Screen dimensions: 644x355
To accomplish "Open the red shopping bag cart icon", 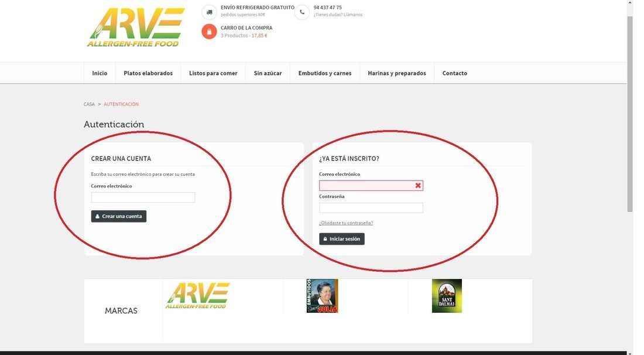I will pyautogui.click(x=209, y=32).
